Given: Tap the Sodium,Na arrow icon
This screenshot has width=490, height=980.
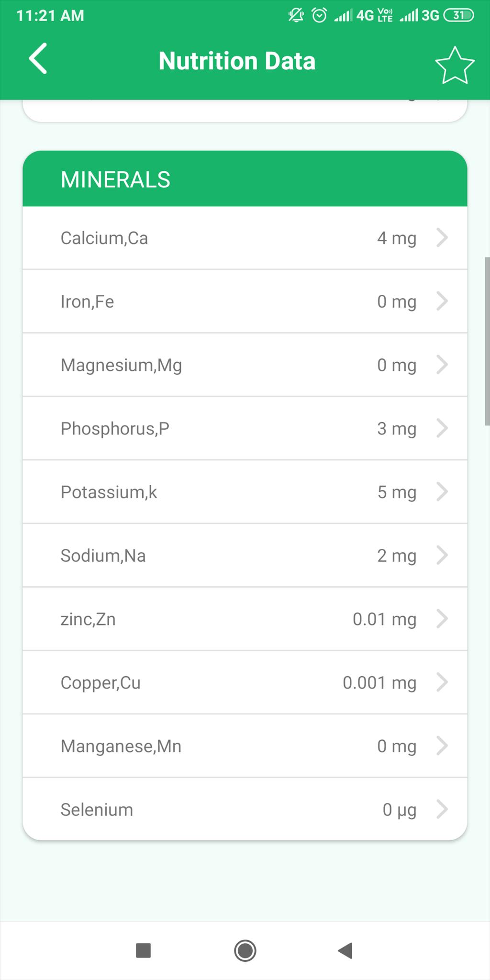Looking at the screenshot, I should 442,555.
